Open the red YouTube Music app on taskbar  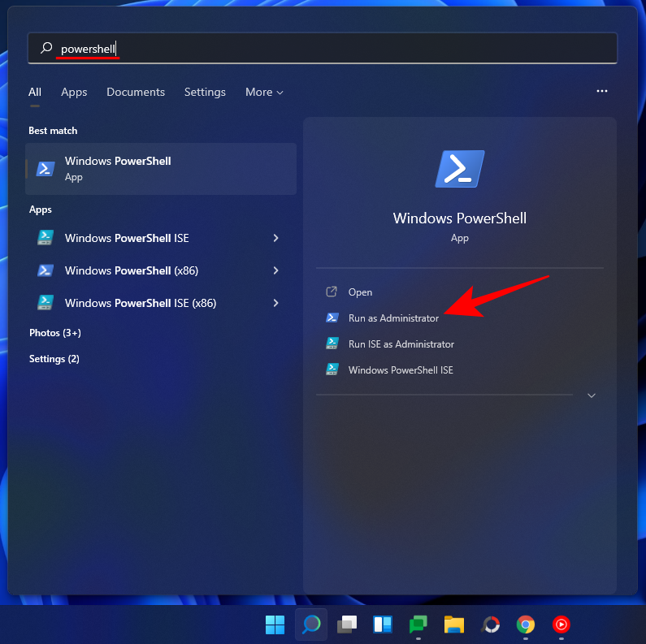coord(561,625)
